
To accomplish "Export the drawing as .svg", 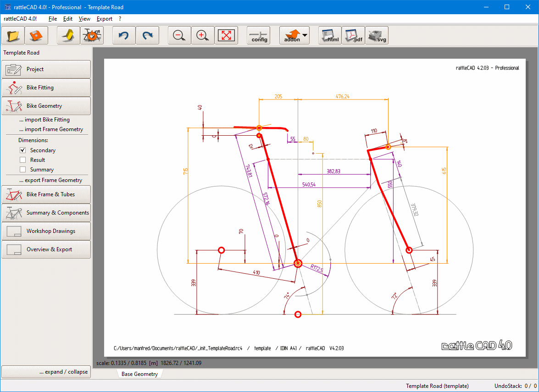I will (377, 35).
